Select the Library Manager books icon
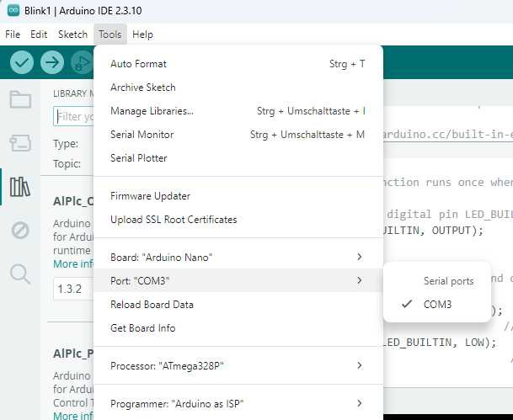 point(20,187)
